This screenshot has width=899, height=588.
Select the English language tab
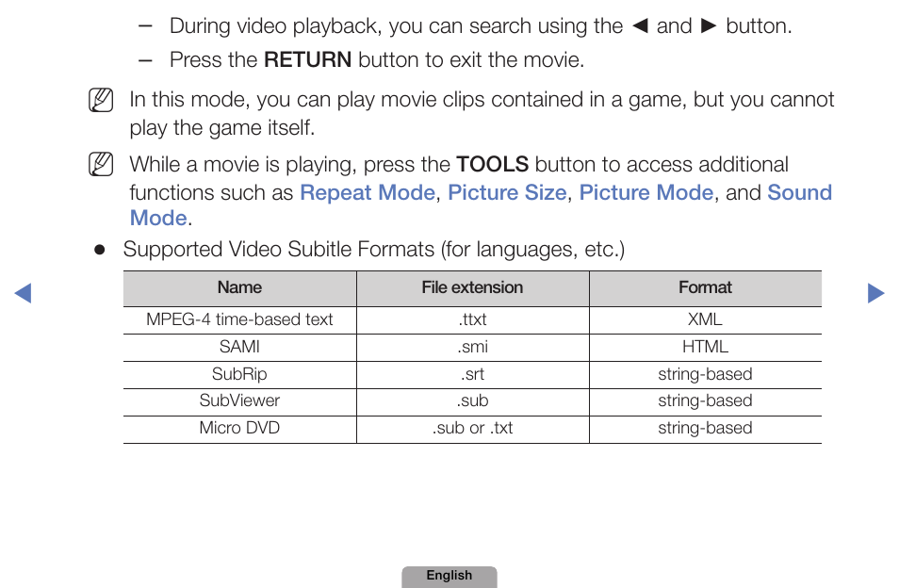pos(449,577)
